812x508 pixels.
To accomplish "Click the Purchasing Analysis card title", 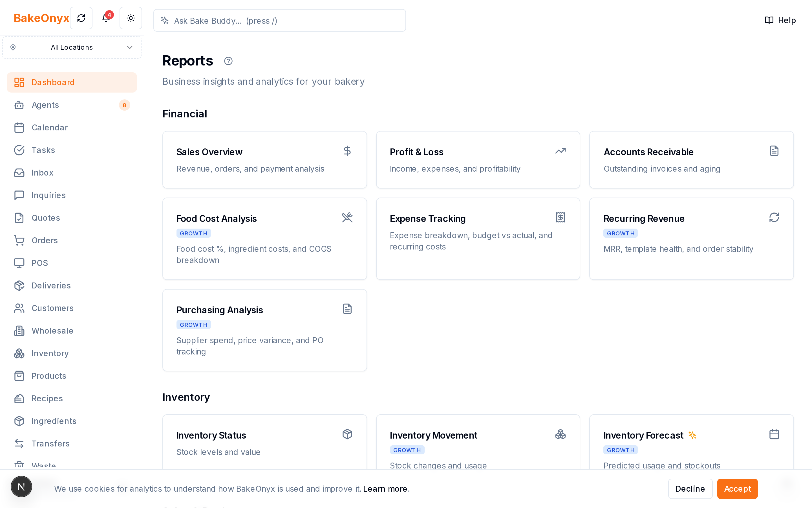I will (219, 310).
